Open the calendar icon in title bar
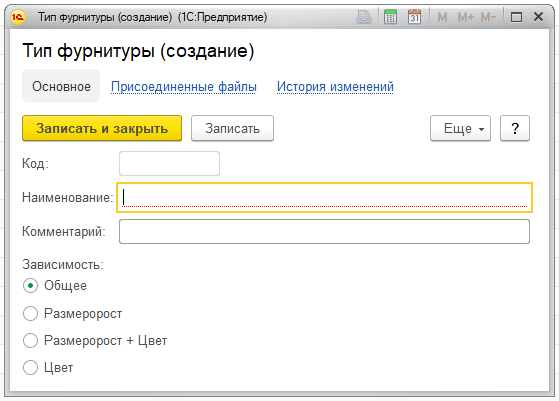This screenshot has width=559, height=401. [x=414, y=17]
